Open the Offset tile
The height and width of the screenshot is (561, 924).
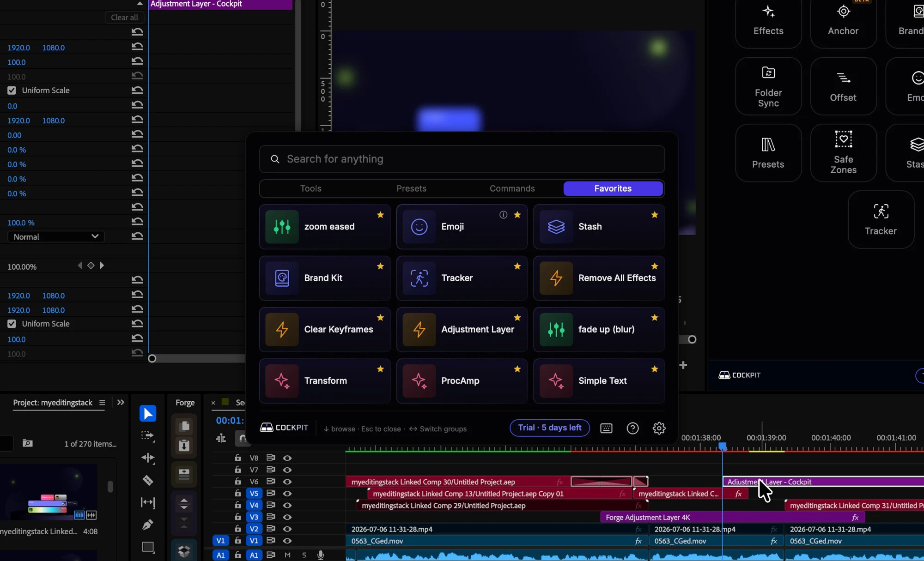843,86
